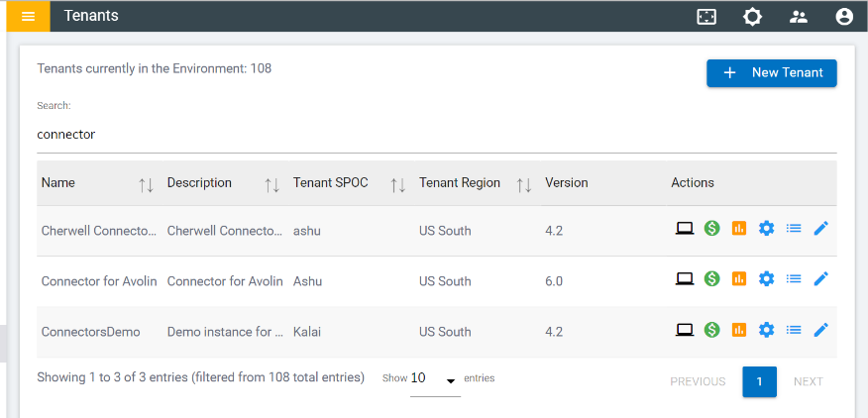The image size is (868, 418).
Task: Open orange chart icon for ConnectorsDemo tenant
Action: click(x=738, y=330)
